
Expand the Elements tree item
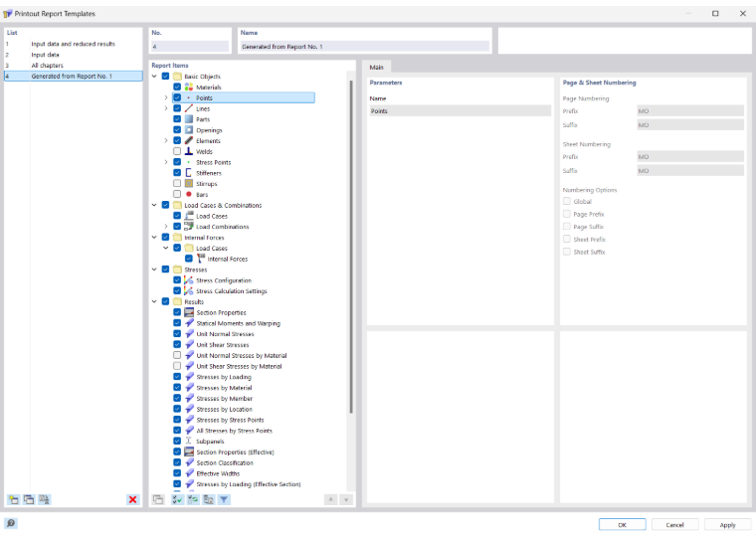tap(166, 141)
